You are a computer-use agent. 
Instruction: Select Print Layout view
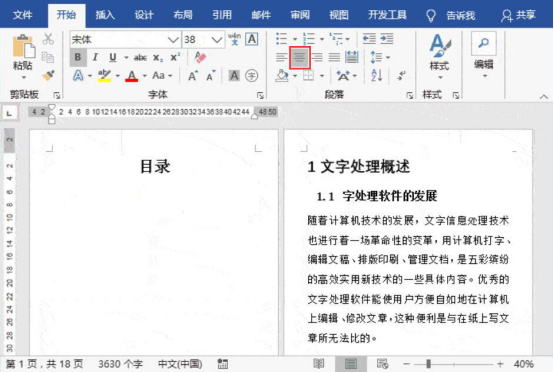coord(351,364)
